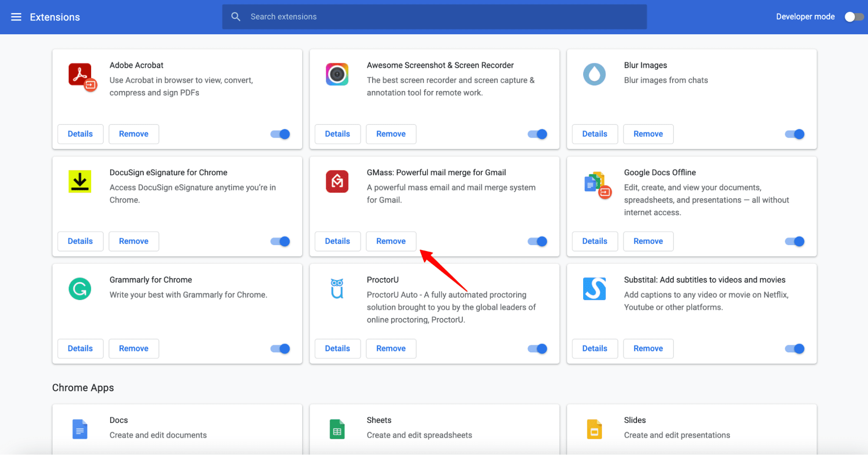Viewport: 868px width, 455px height.
Task: Click the Awesome Screenshot camera icon
Action: [337, 74]
